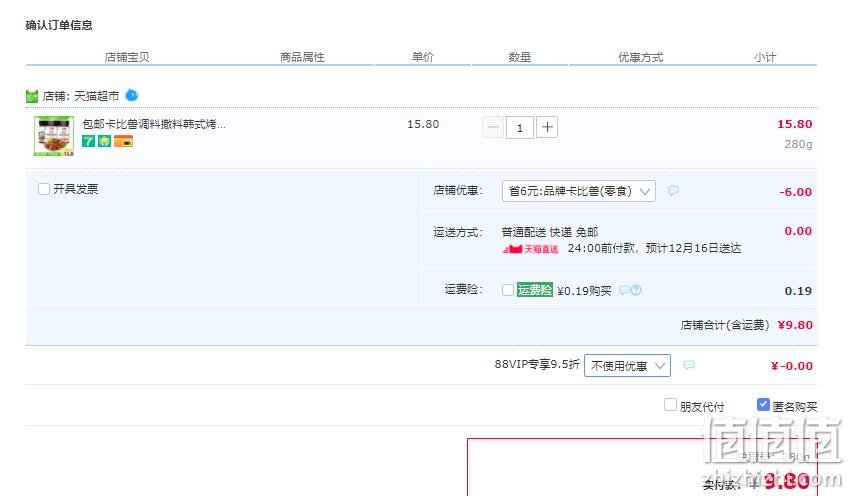Click the 280g weight text

tap(798, 144)
